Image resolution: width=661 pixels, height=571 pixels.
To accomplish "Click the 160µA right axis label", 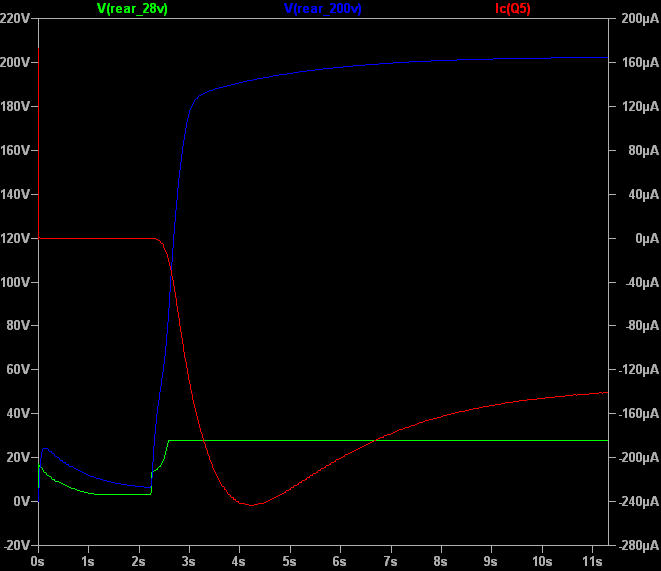I will click(x=640, y=63).
